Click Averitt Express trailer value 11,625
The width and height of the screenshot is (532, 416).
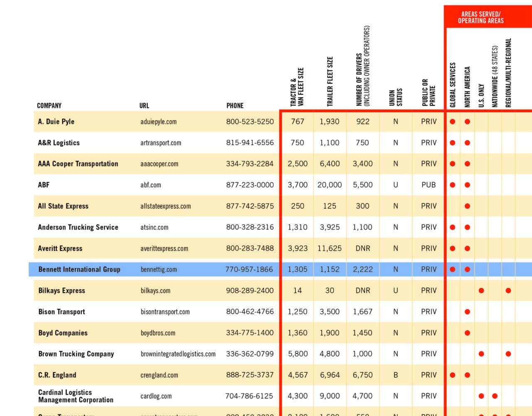click(330, 248)
